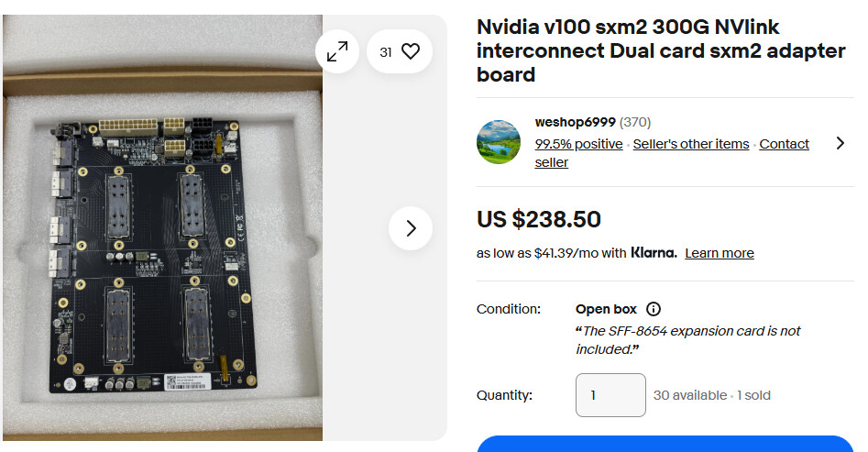Click the Open box condition label
The height and width of the screenshot is (452, 868).
(x=606, y=309)
